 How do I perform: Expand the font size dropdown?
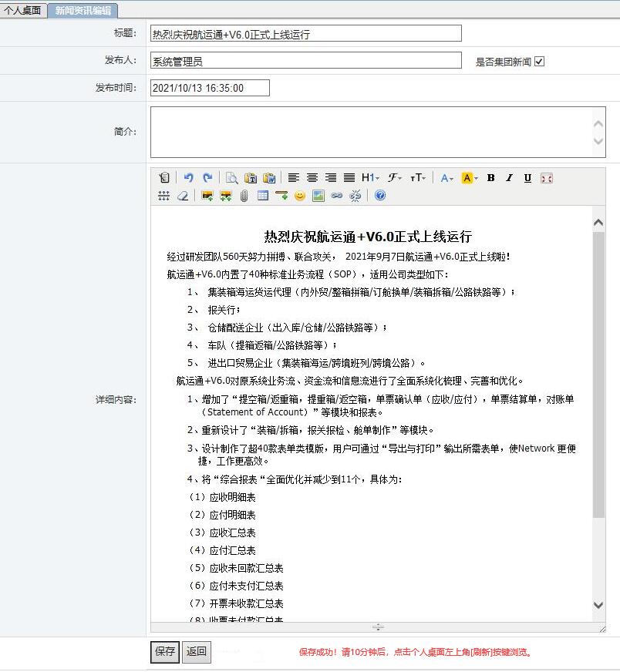point(417,178)
